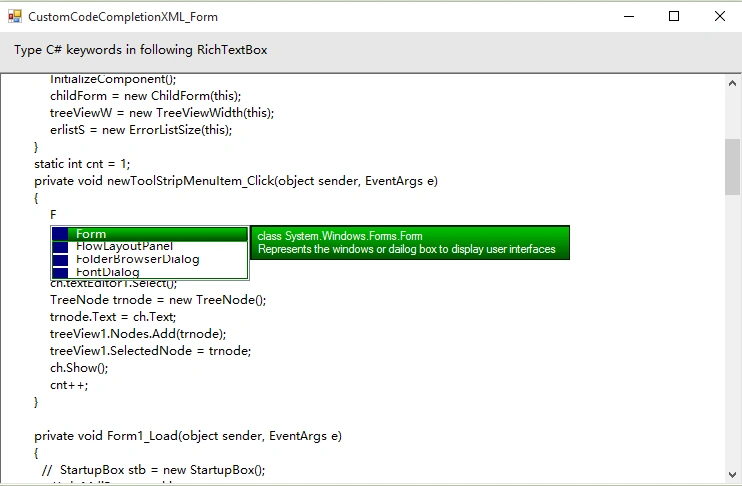Select Form in the completion list
Screen dimensions: 742x486
point(150,234)
